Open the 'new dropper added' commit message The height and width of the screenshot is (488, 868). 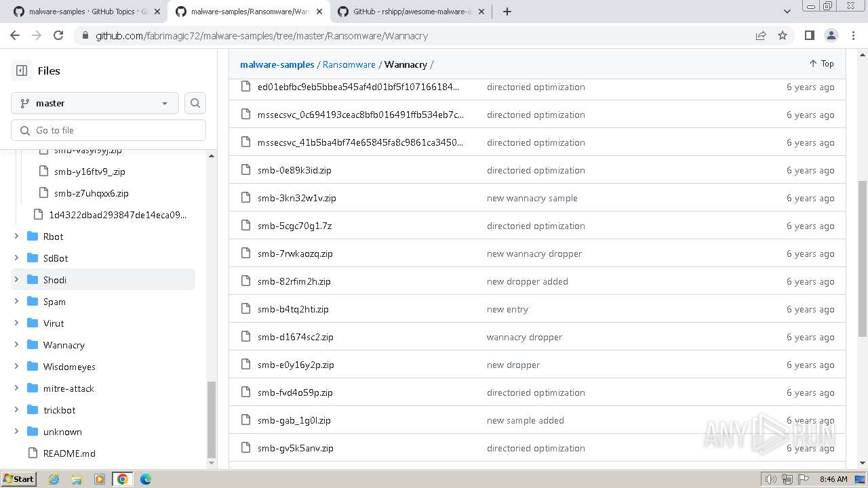[528, 281]
